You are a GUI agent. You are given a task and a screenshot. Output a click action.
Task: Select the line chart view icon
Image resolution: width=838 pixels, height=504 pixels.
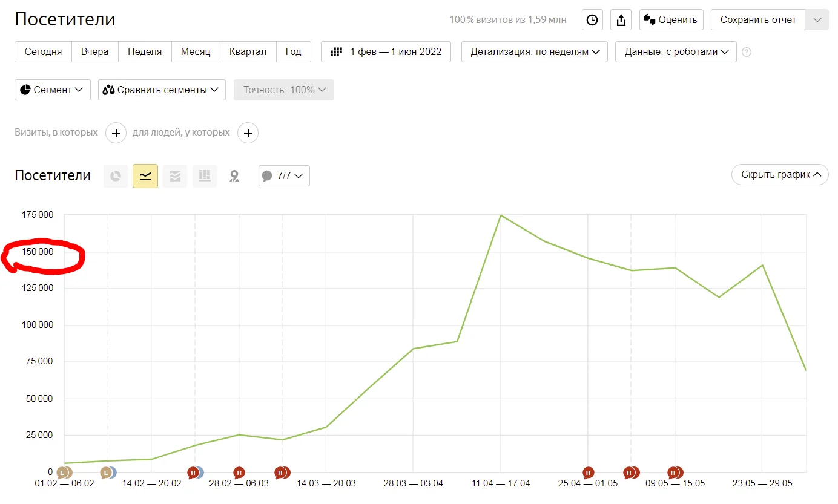tap(145, 176)
